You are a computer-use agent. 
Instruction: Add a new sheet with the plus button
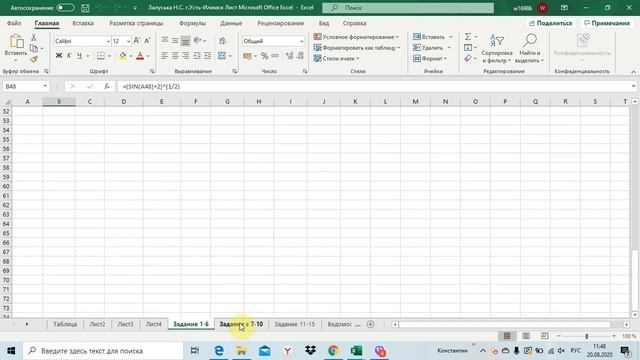[x=371, y=324]
